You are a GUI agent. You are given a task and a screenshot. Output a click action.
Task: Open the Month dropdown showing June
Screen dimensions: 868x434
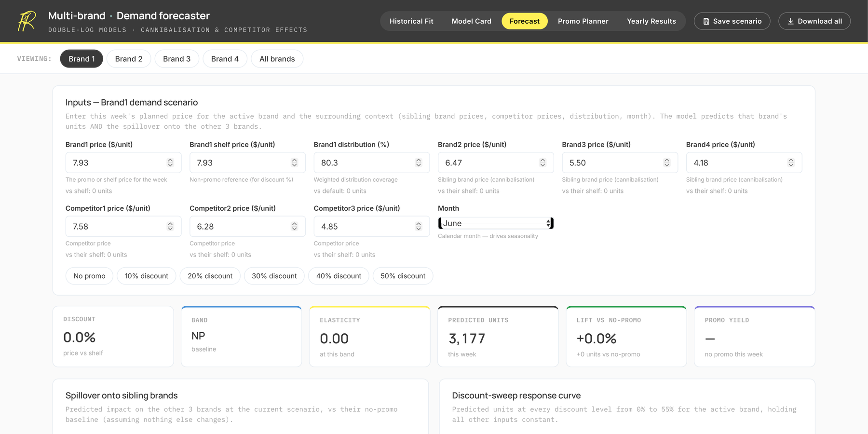[x=496, y=223]
